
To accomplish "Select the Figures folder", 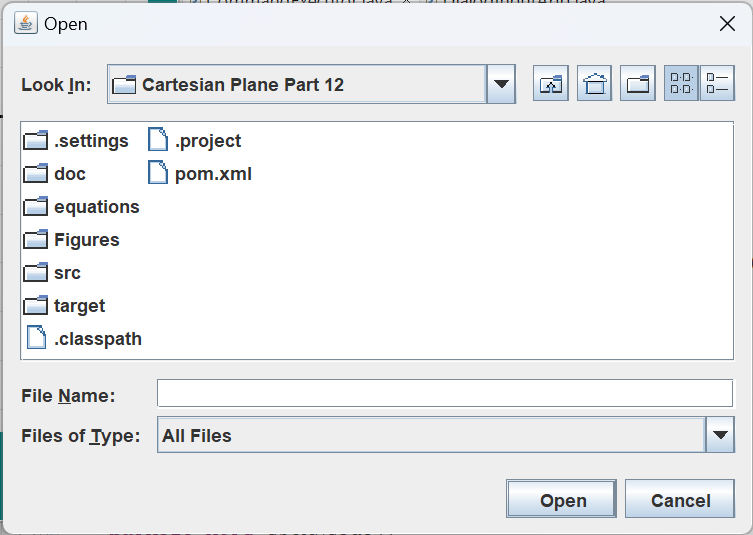I will (x=86, y=240).
